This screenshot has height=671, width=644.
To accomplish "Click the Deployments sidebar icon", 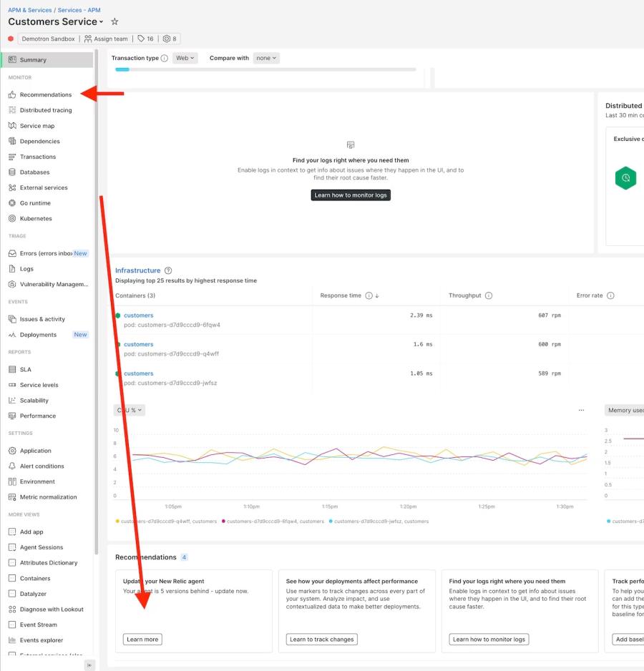I will coord(12,335).
